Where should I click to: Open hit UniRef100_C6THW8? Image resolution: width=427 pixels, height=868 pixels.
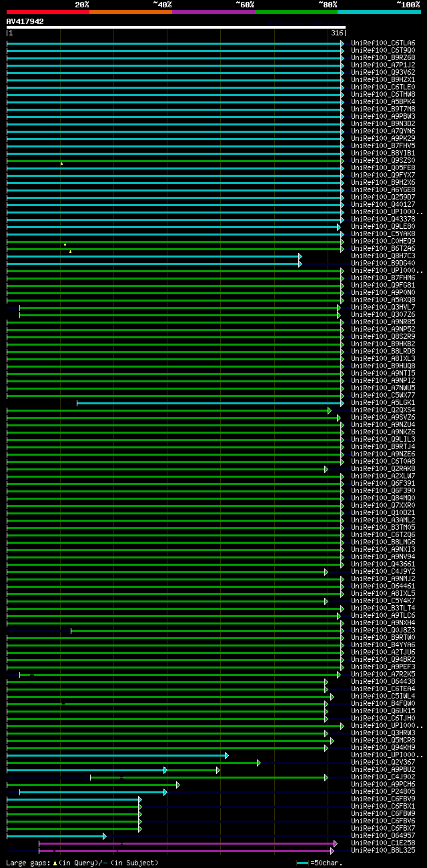pyautogui.click(x=383, y=94)
